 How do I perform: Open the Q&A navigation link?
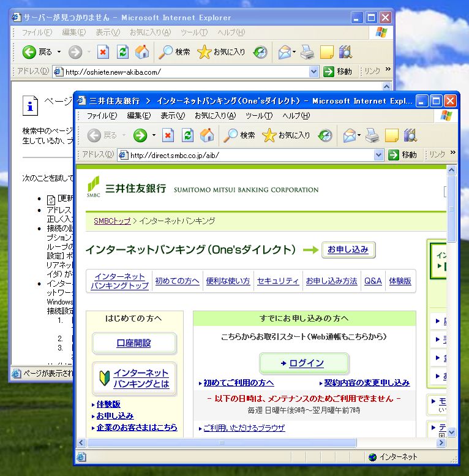(373, 281)
